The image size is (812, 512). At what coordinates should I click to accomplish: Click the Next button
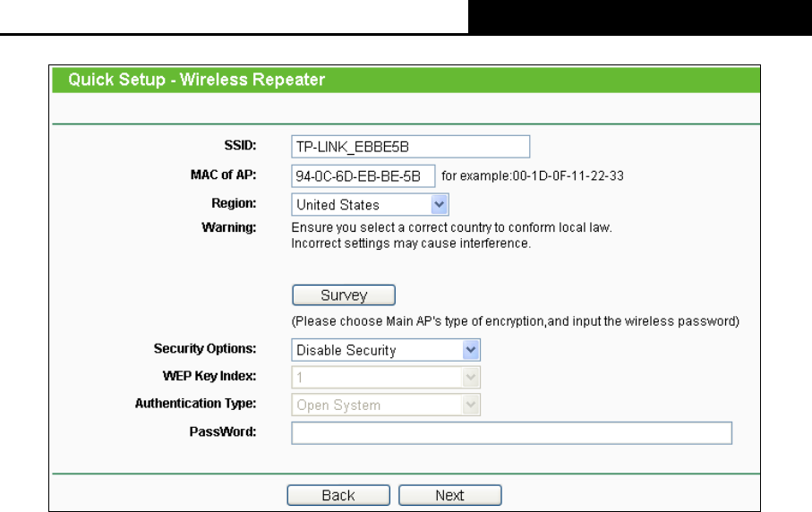pos(449,495)
